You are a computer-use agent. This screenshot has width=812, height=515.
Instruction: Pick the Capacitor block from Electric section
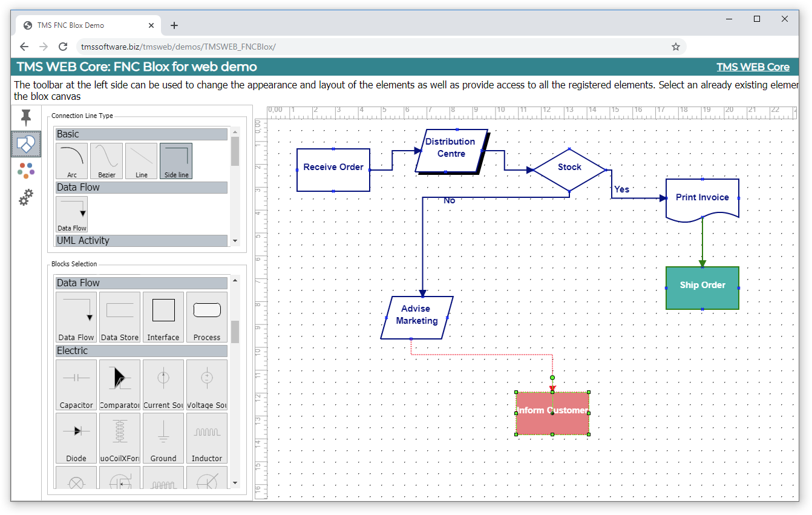(x=76, y=384)
